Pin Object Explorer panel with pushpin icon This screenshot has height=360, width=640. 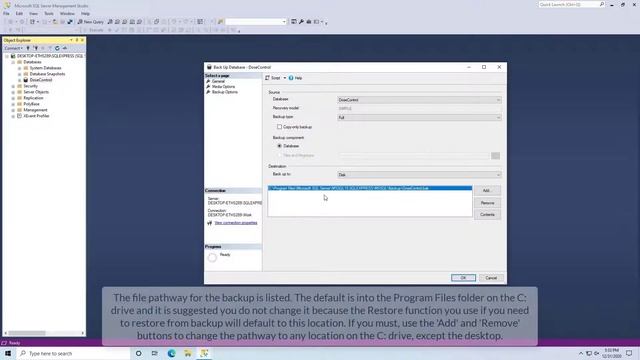click(x=76, y=40)
